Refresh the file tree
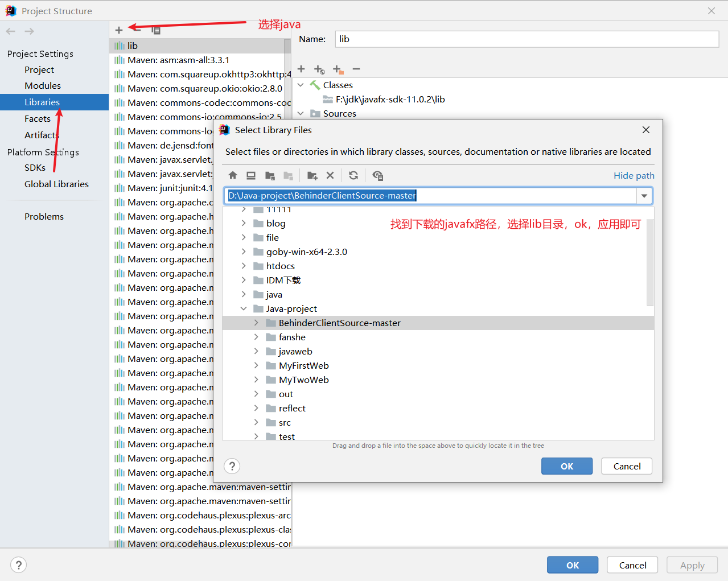The height and width of the screenshot is (581, 728). [353, 175]
